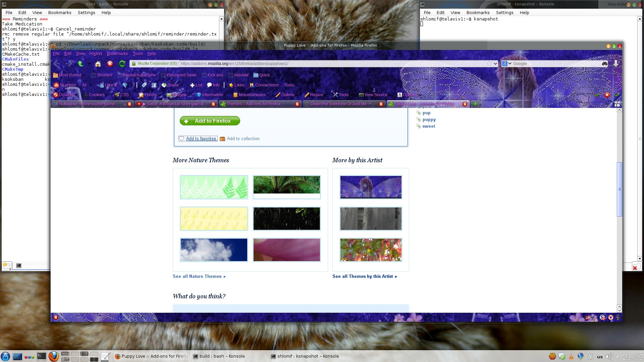
Task: Click the green fern theme thumbnail
Action: (214, 187)
